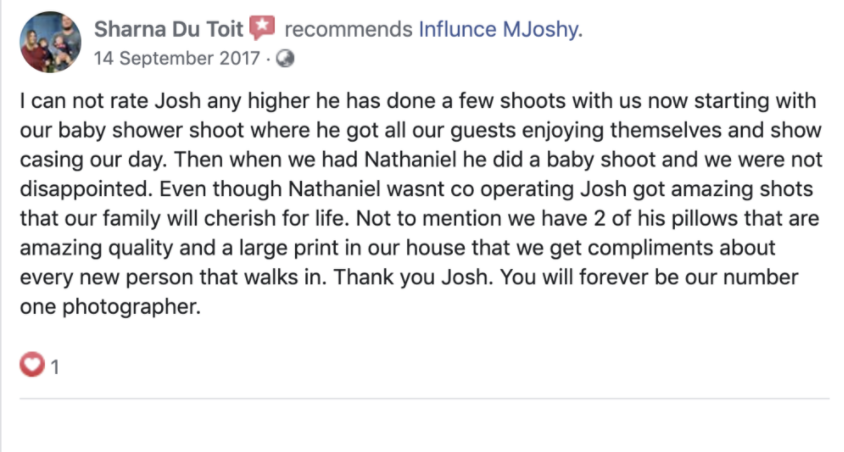This screenshot has width=844, height=452.
Task: Open Sharna Du Toit's profile picture
Action: [50, 42]
